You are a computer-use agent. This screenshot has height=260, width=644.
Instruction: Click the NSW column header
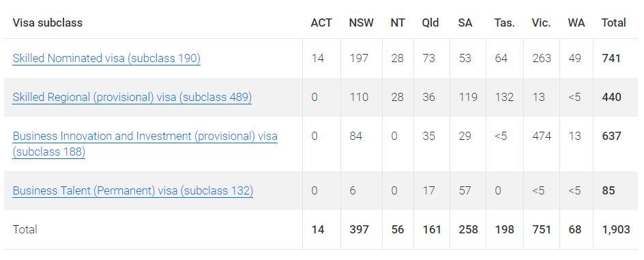(362, 23)
